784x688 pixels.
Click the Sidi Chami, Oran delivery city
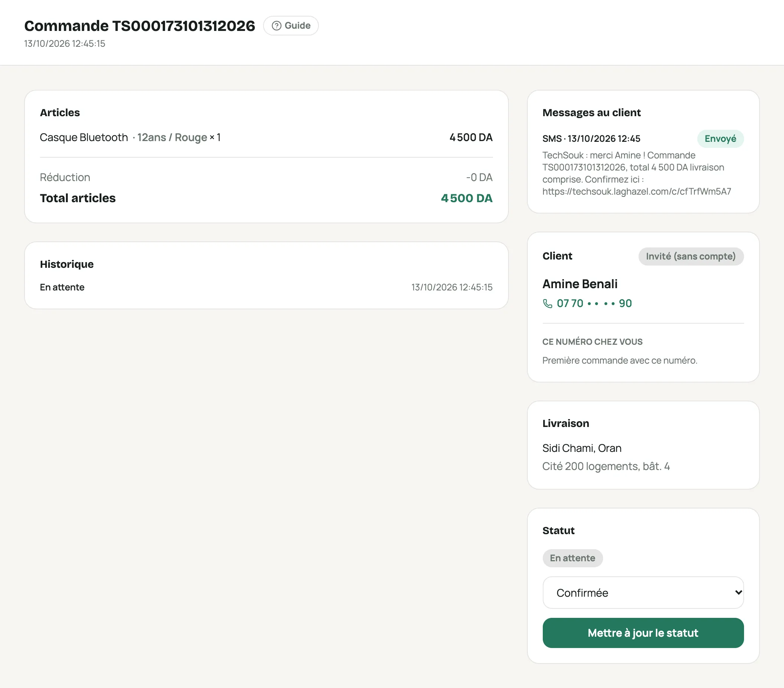[x=582, y=448]
